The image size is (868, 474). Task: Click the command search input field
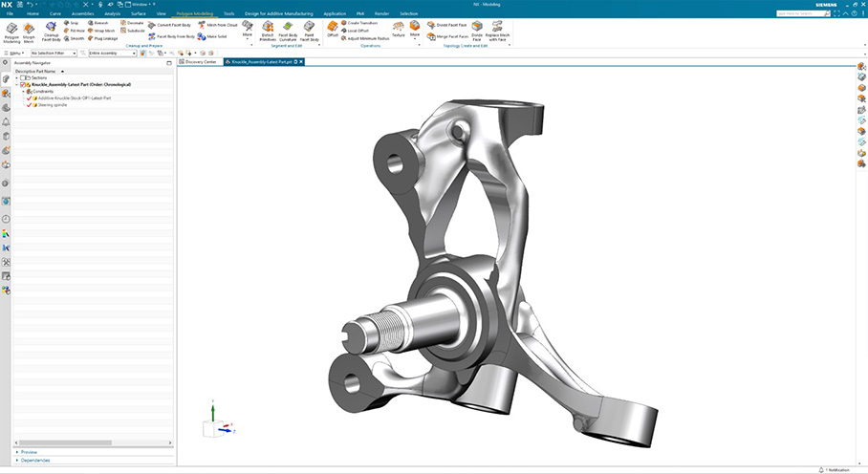799,13
